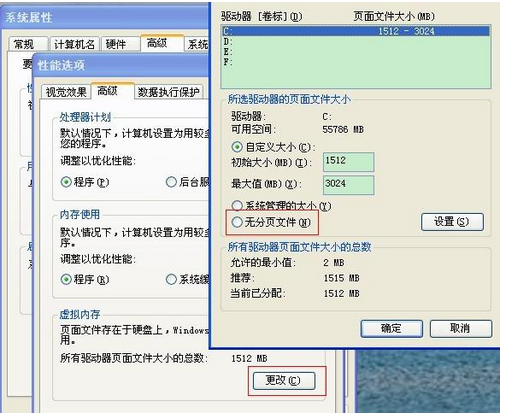The image size is (505, 414).
Task: Click the 设置(S) button
Action: 452,222
